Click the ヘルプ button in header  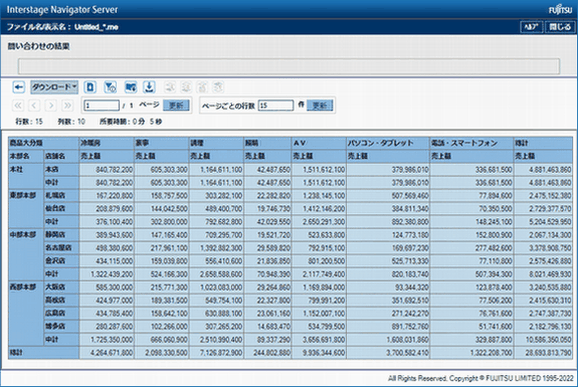point(531,27)
